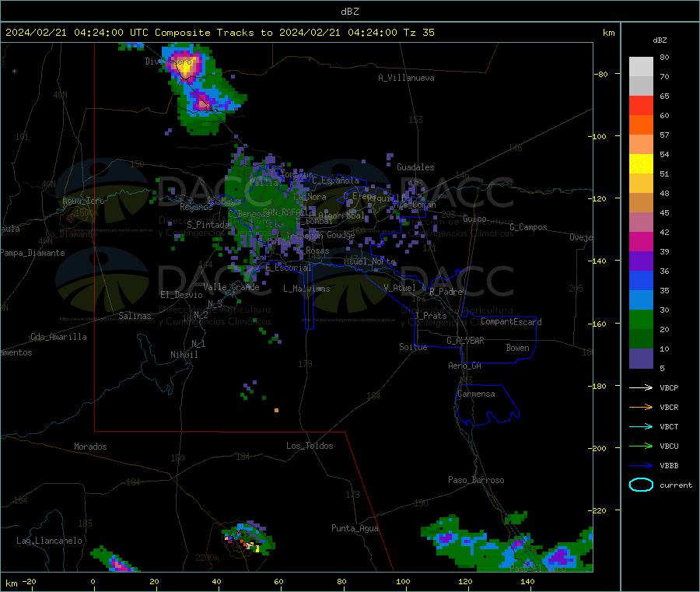The image size is (700, 592).
Task: Select the dark orange 60 dBZ swatch
Action: 641,125
